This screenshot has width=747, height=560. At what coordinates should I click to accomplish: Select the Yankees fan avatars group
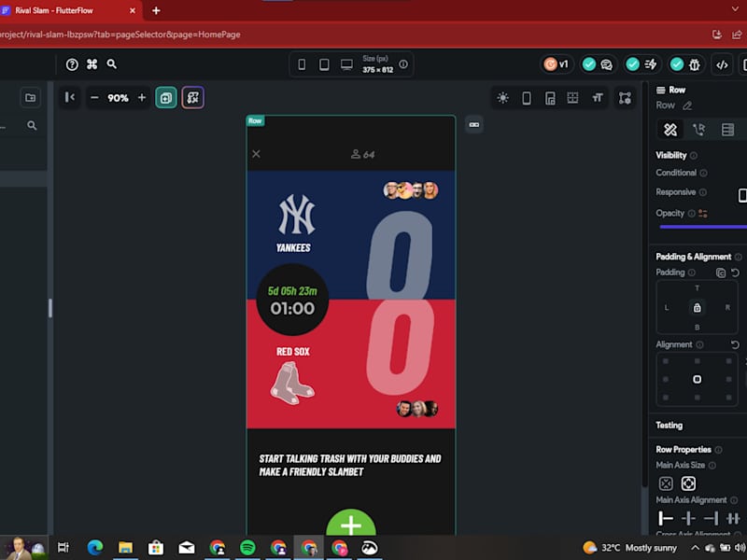point(411,190)
